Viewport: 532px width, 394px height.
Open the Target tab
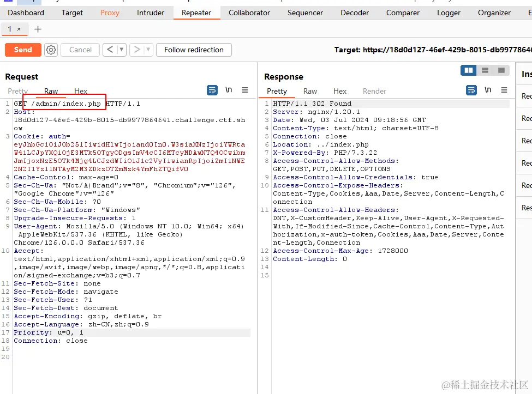pyautogui.click(x=72, y=13)
